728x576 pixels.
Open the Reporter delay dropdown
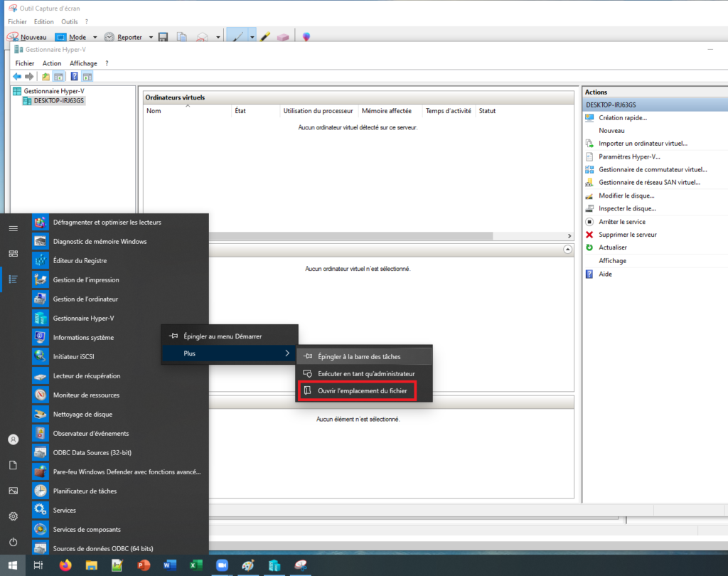click(149, 37)
